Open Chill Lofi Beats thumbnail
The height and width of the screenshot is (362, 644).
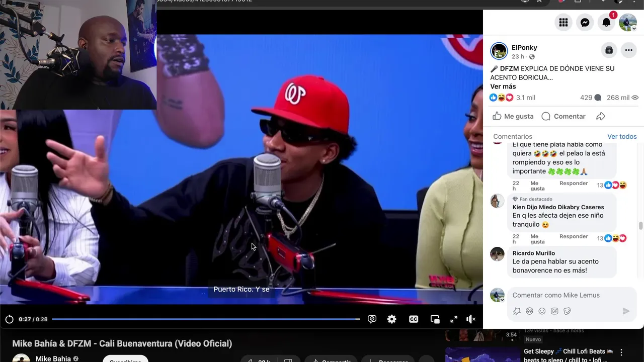coord(482,354)
